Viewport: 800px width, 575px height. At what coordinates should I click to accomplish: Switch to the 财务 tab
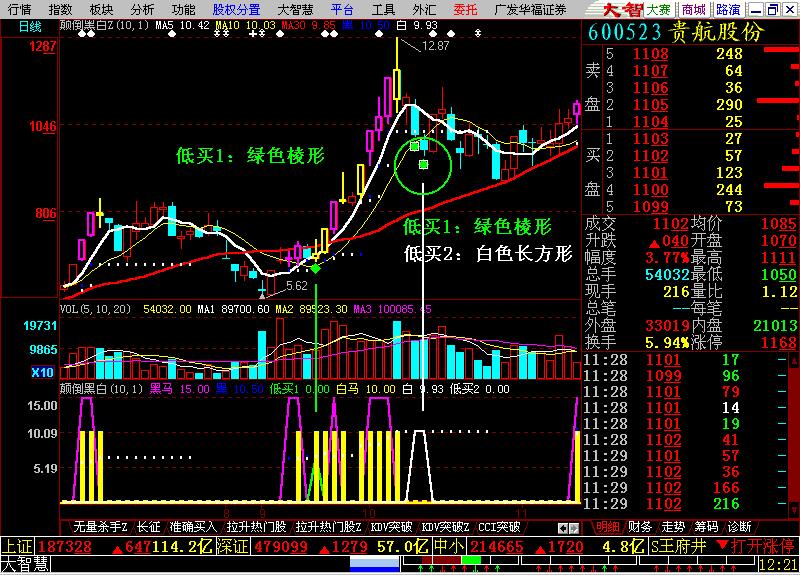point(640,526)
